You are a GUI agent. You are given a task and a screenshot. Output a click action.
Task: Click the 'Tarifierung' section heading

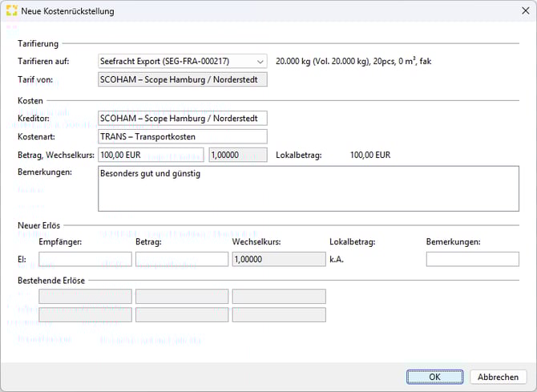(38, 44)
